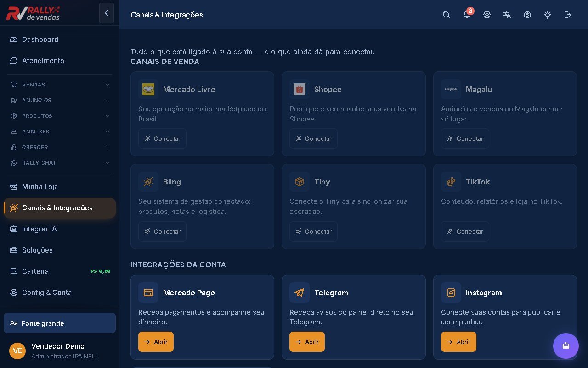Open Atendimento in the sidebar
The width and height of the screenshot is (588, 368).
[x=60, y=61]
